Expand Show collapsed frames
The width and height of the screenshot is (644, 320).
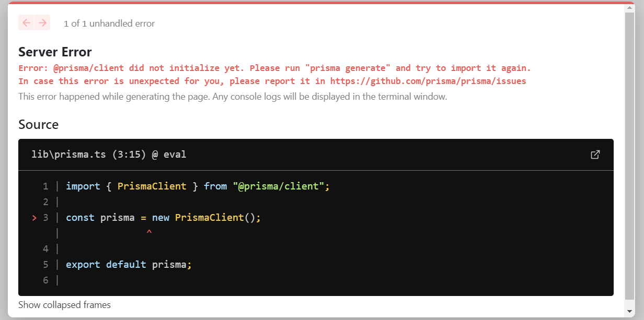pos(64,305)
